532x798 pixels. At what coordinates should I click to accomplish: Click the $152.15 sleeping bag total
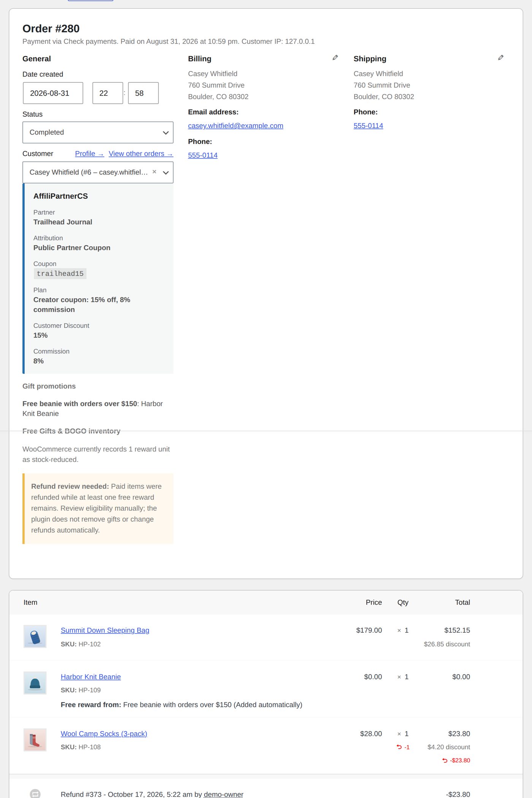457,630
